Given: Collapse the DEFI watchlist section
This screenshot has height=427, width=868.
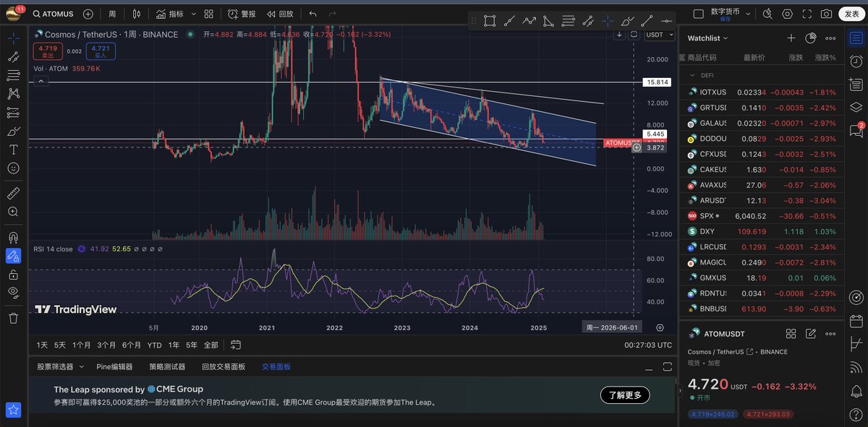Looking at the screenshot, I should coord(692,75).
